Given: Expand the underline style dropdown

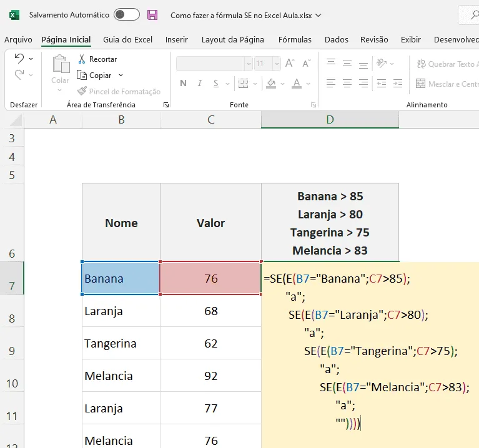Looking at the screenshot, I should point(227,84).
